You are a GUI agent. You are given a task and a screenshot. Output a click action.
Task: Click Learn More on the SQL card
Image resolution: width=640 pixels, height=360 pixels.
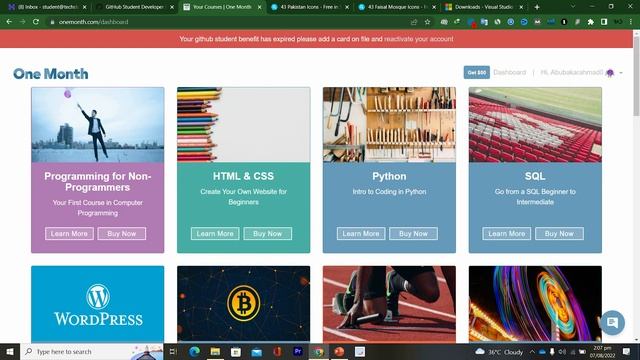[507, 233]
